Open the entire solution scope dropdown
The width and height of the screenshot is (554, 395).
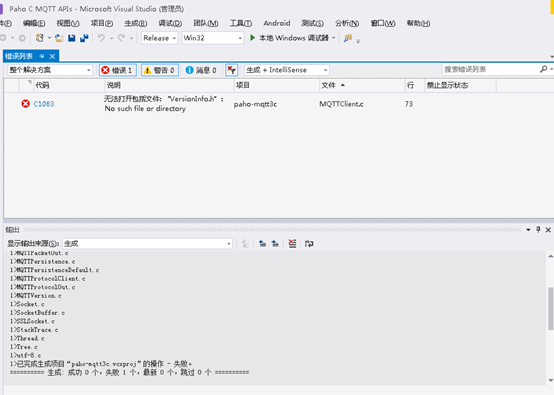[x=50, y=70]
